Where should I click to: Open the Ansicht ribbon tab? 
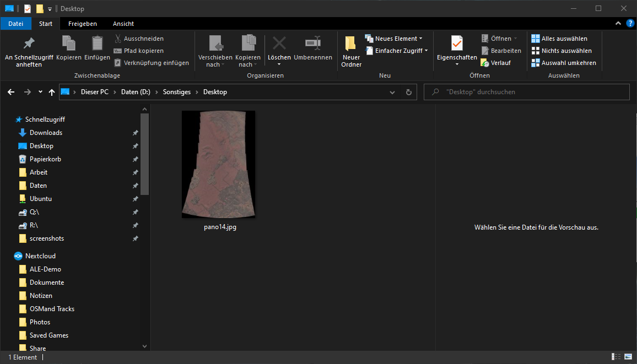(123, 24)
